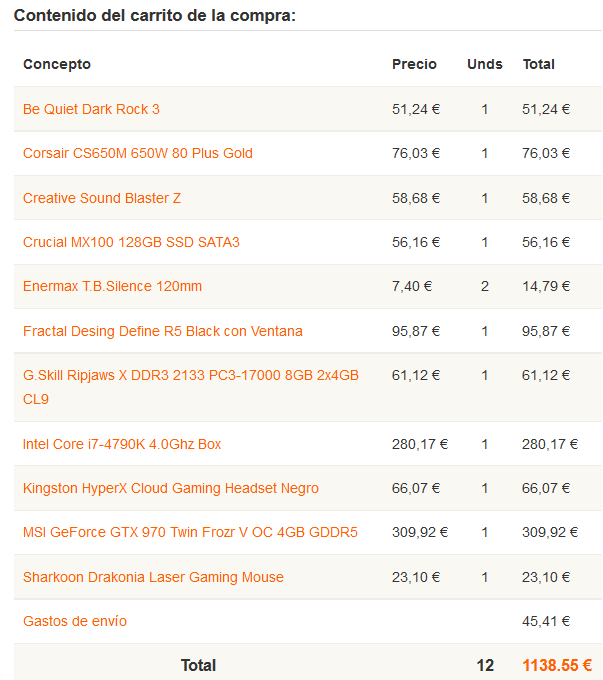Click Fractal Desing Define R5 Black link

(162, 331)
